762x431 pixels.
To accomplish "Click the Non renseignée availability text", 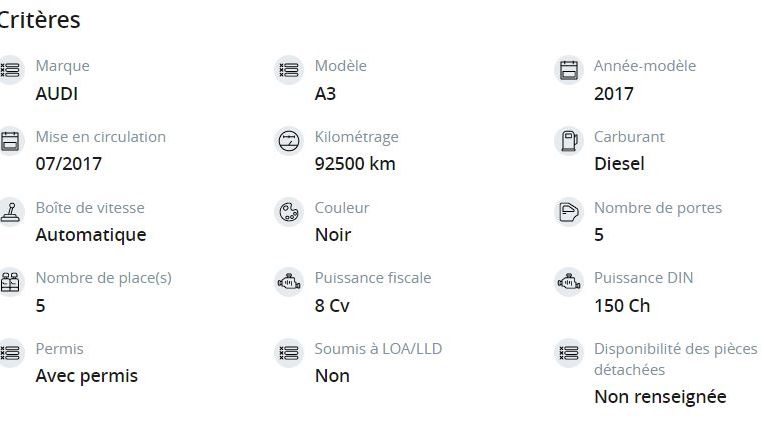I will (x=660, y=397).
